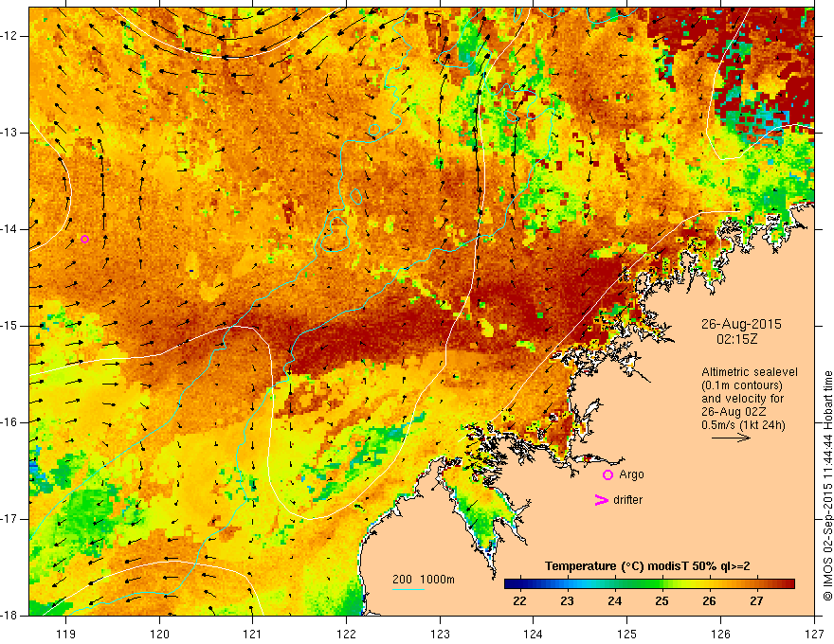Click the "1000m" isobath depth label
The width and height of the screenshot is (834, 644).
tap(437, 580)
